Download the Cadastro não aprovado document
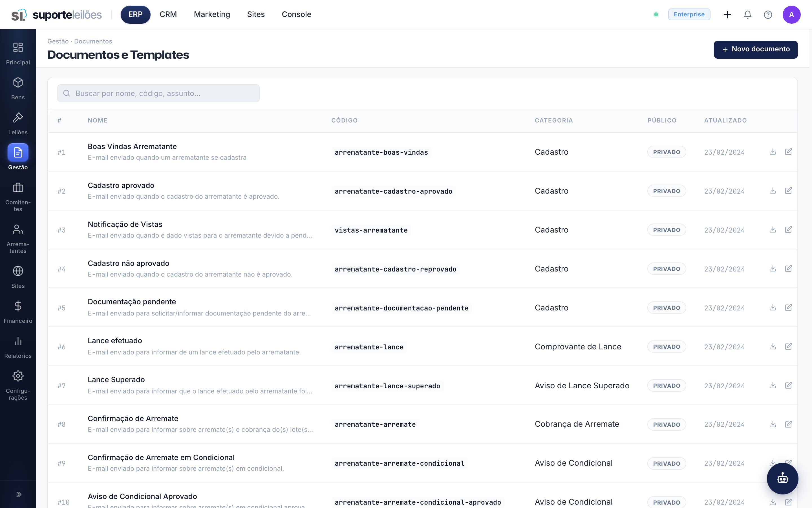Image resolution: width=812 pixels, height=508 pixels. 773,268
